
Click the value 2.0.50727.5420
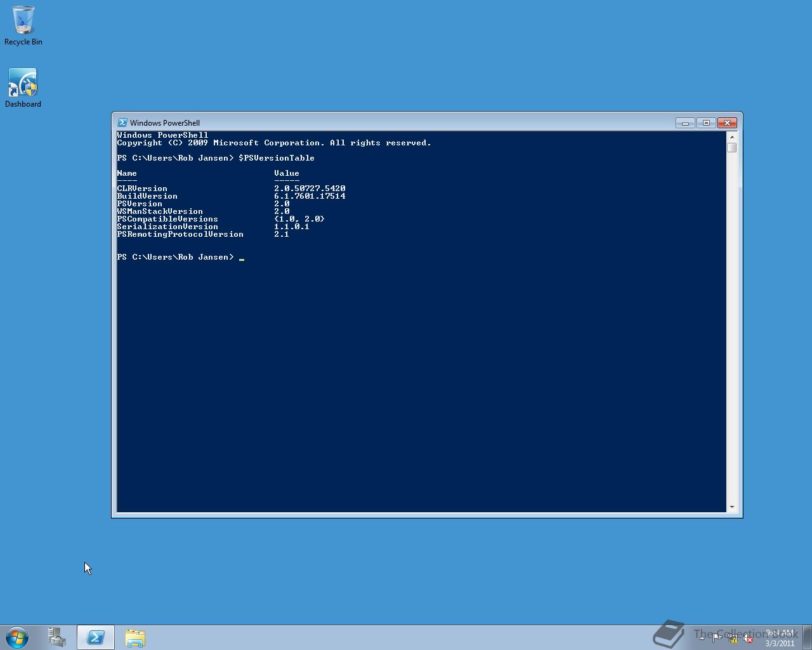[310, 189]
